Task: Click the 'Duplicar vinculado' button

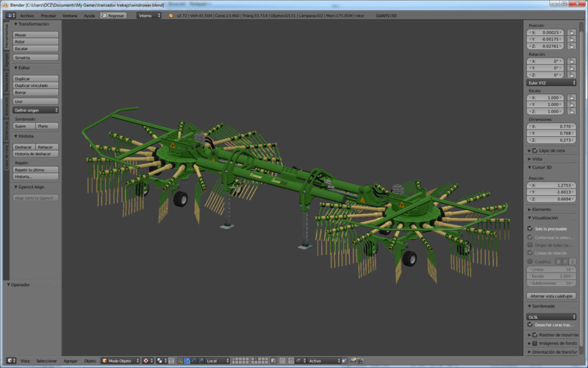Action: pos(36,85)
